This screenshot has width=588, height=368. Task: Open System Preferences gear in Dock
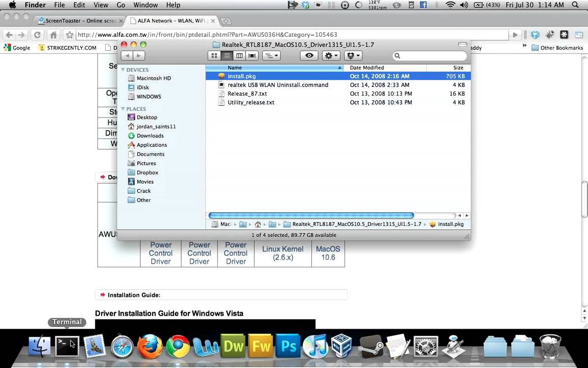point(426,347)
